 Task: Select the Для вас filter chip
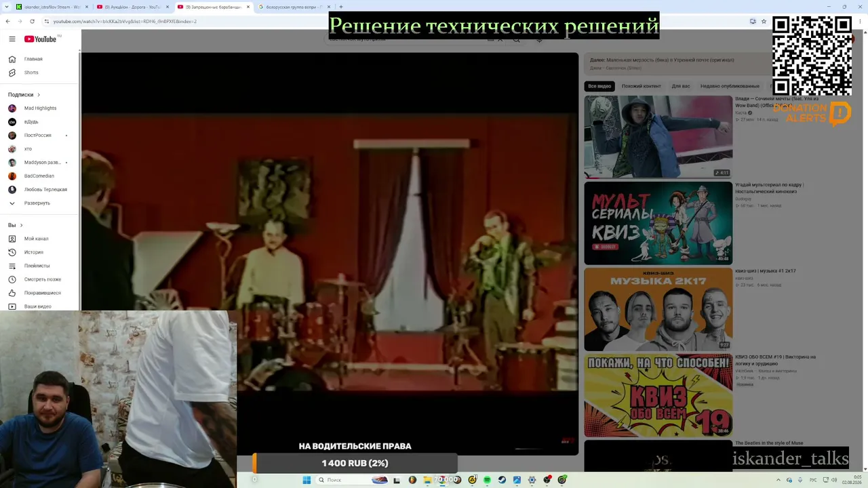pos(681,86)
